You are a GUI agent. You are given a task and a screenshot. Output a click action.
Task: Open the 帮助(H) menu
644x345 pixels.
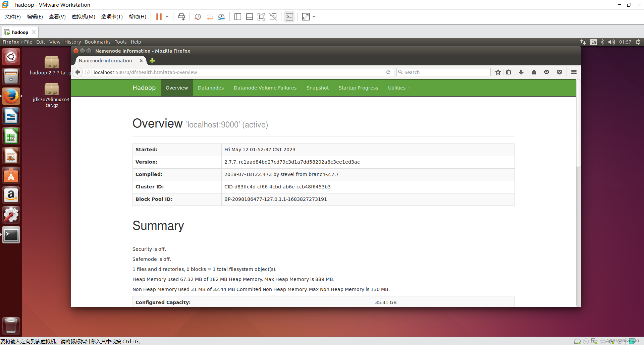click(x=138, y=17)
